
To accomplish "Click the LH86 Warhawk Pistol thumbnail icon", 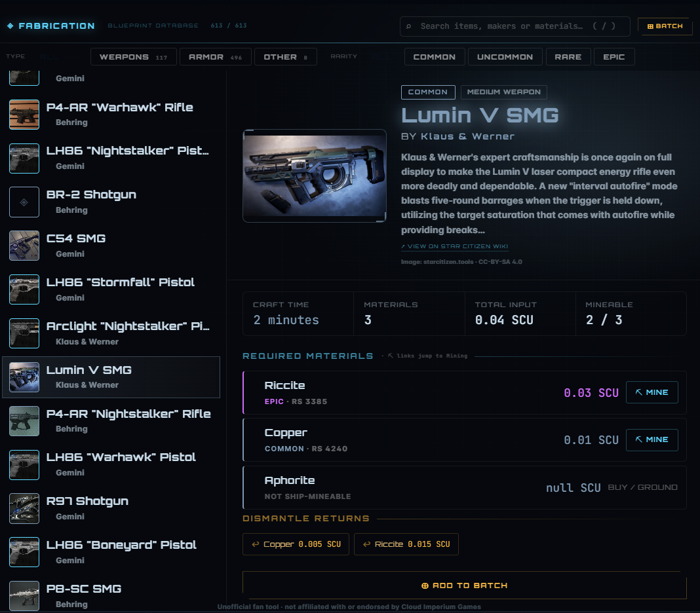I will point(24,464).
